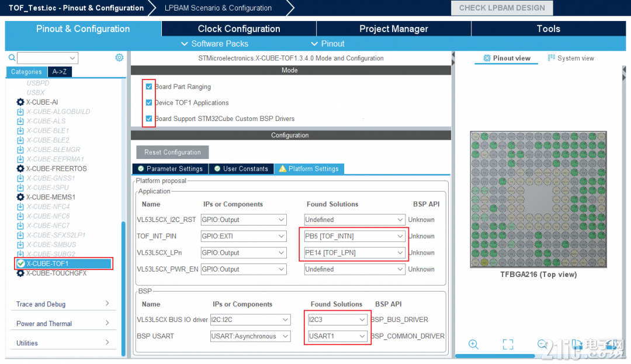This screenshot has height=364, width=631.
Task: Zoom out on the pinout chip view
Action: coord(542,344)
